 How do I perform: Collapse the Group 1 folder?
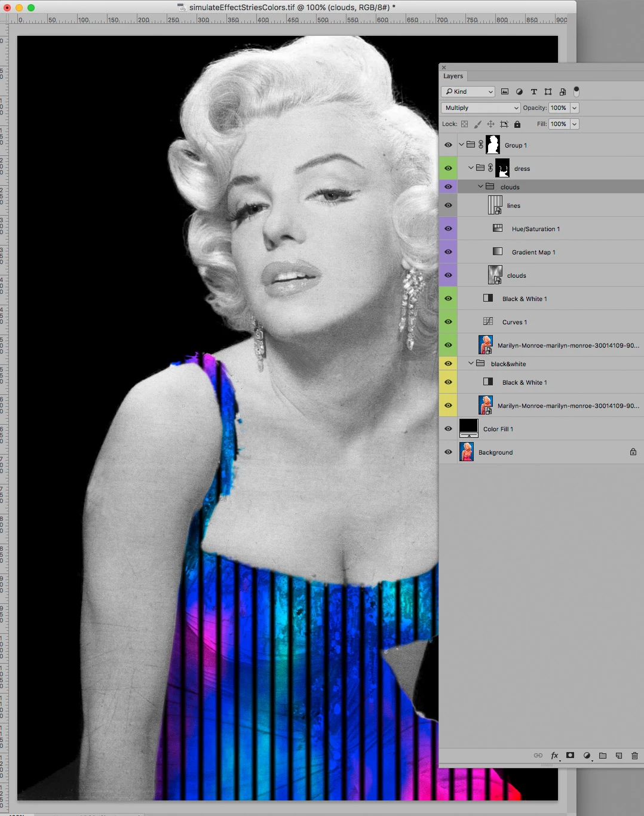pyautogui.click(x=461, y=145)
